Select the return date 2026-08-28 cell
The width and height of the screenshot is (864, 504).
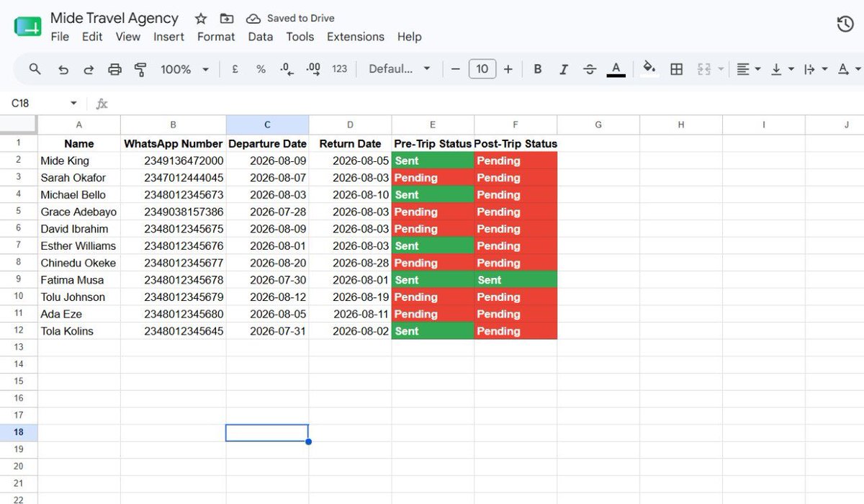(x=351, y=263)
